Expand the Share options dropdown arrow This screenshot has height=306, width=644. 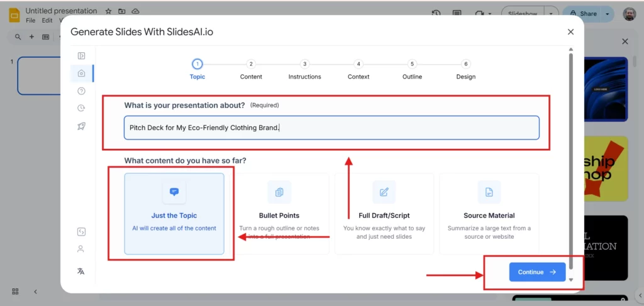607,13
